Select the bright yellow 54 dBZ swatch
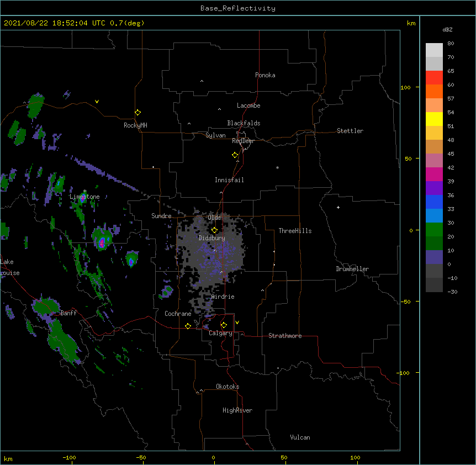 tap(434, 119)
